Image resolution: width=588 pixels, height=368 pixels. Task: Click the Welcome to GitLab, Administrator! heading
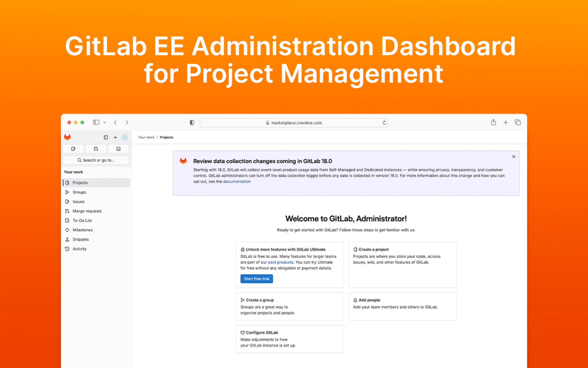coord(346,219)
